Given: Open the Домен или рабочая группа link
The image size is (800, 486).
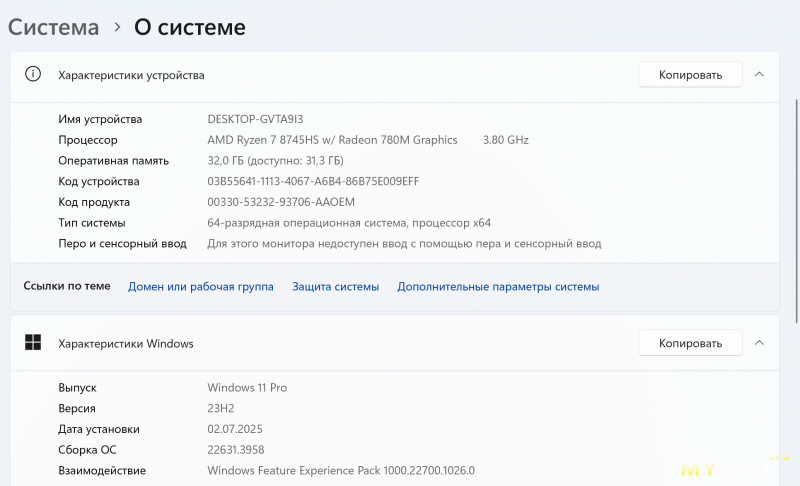Looking at the screenshot, I should point(201,287).
